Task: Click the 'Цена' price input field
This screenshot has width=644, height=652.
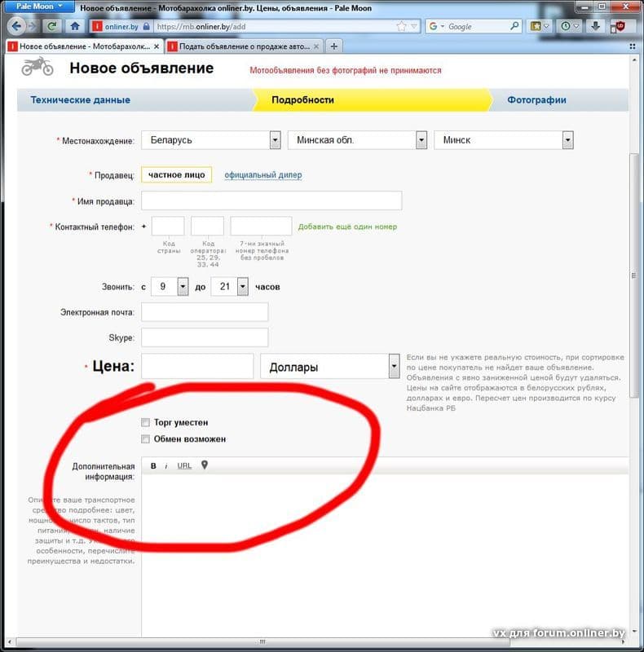Action: coord(197,366)
